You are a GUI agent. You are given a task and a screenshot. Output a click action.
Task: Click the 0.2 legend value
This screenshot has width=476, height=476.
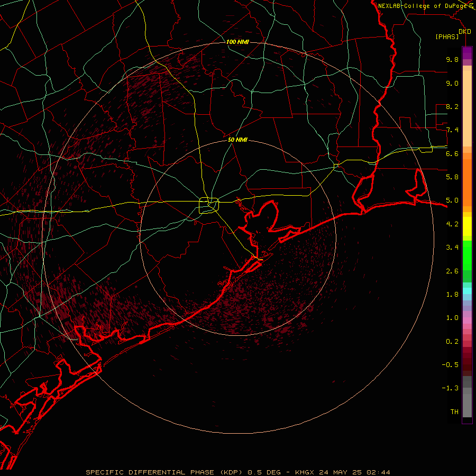[x=452, y=342]
